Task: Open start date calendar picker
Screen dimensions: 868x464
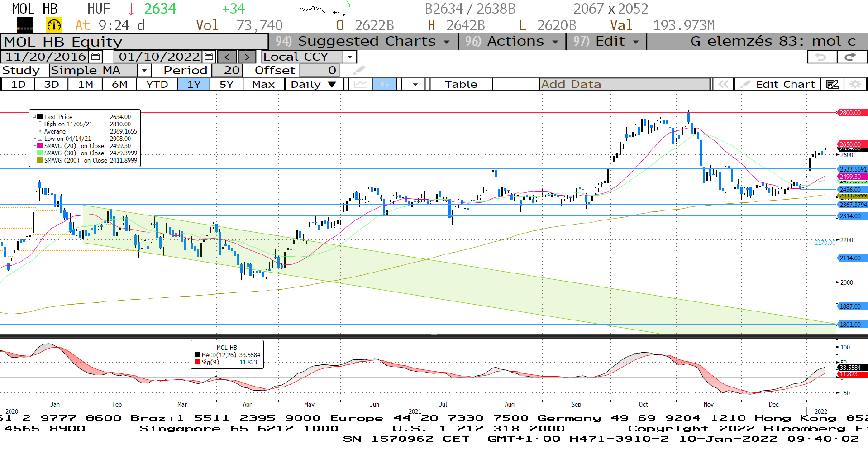Action: pos(95,57)
